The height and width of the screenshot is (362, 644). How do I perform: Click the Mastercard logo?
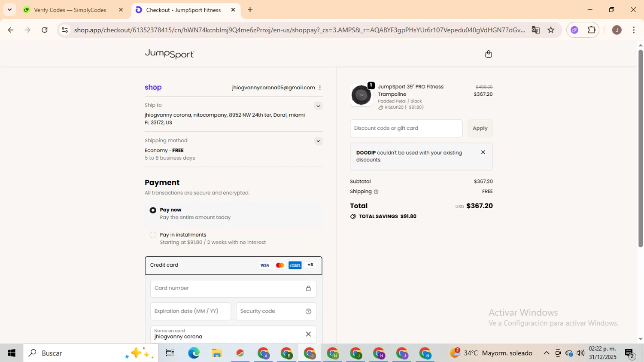tap(280, 265)
